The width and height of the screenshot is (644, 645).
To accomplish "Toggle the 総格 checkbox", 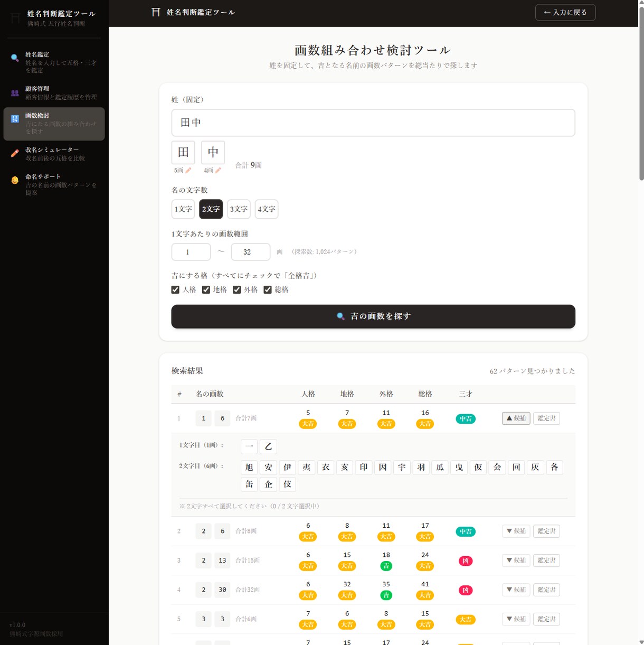I will [268, 289].
